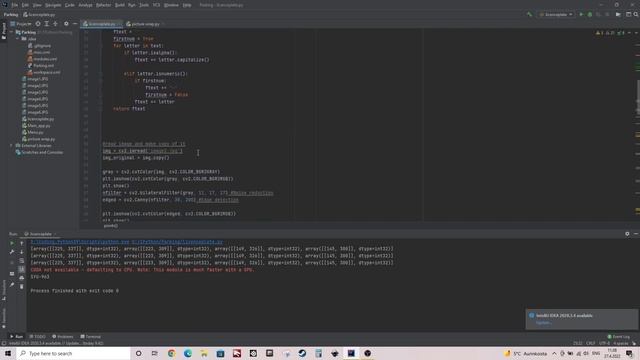The image size is (640, 360).
Task: Click the up arrow in Run panel
Action: coord(22,243)
